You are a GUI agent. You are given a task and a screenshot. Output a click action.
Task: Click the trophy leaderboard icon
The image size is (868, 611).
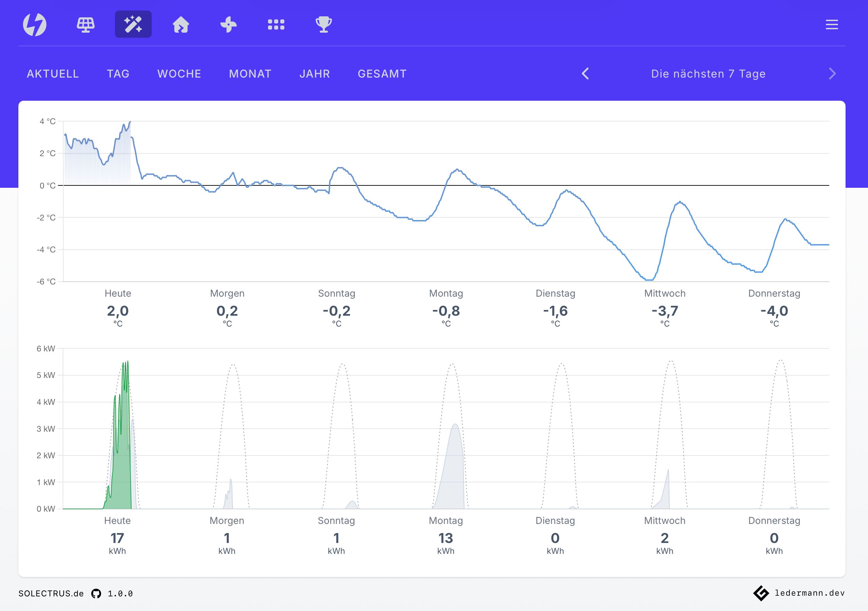(323, 24)
